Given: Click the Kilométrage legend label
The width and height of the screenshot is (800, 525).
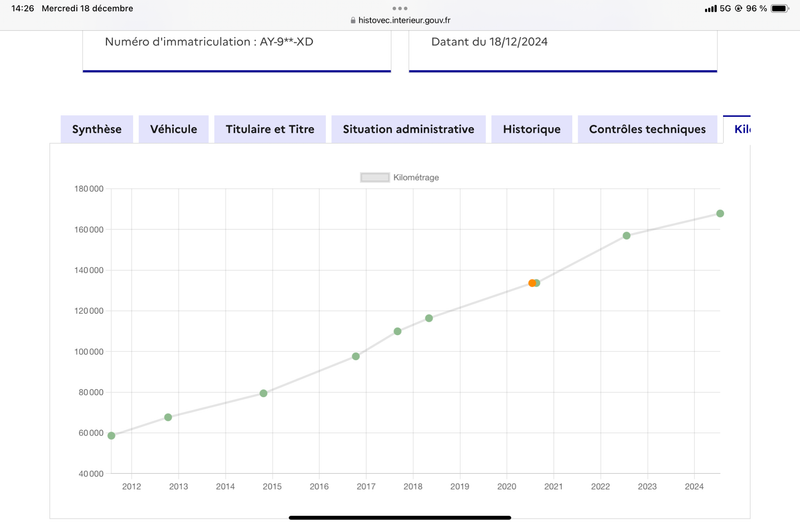Looking at the screenshot, I should (x=416, y=178).
